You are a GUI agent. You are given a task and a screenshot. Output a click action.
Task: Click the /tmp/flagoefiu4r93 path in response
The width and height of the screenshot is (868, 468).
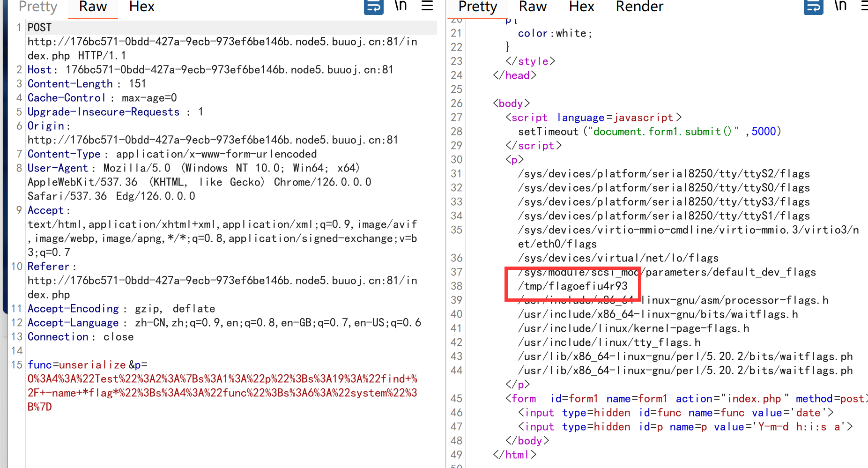(x=573, y=286)
